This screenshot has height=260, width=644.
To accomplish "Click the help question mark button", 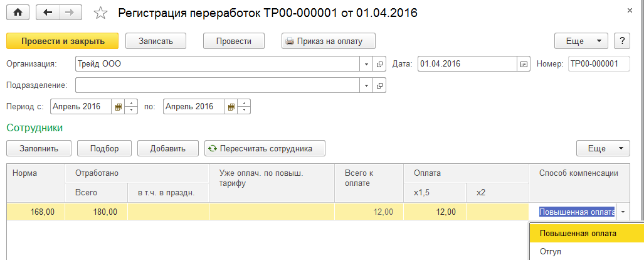I will [621, 41].
